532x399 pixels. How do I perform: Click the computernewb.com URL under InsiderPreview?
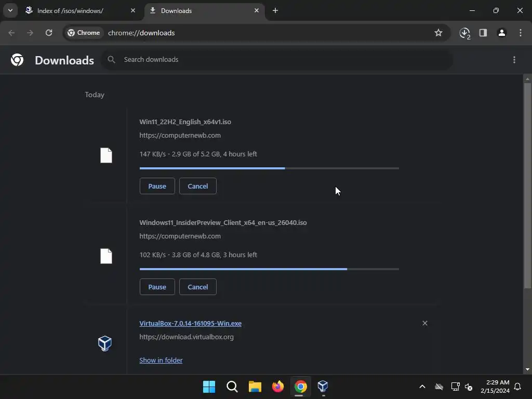point(180,236)
